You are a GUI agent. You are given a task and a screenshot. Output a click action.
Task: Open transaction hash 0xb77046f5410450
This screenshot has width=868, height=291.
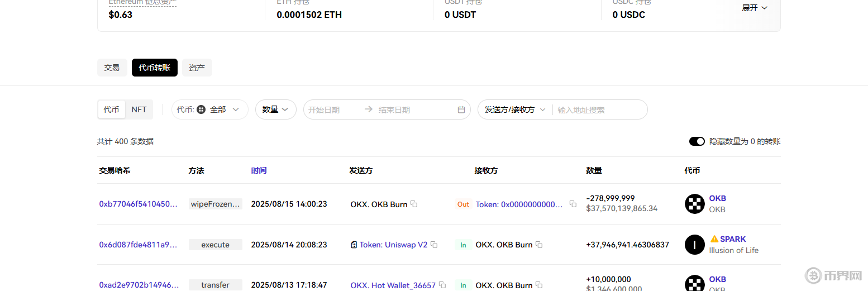tap(138, 204)
